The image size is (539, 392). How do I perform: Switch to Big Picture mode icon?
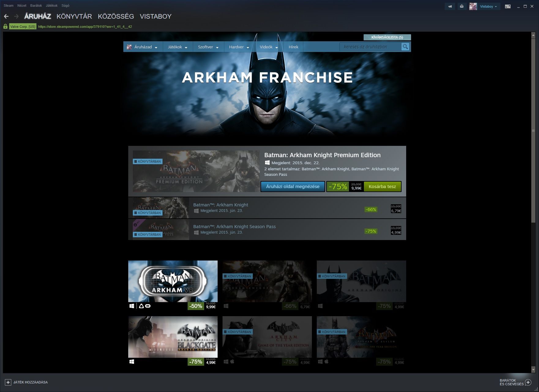click(x=508, y=6)
